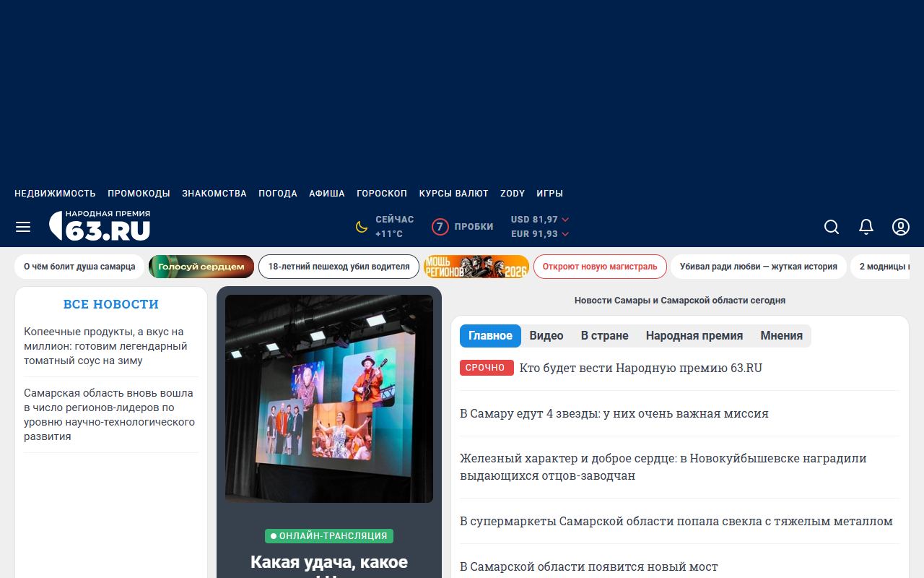Screen dimensions: 924x578
Task: Open 'В Самару едут 4 звезды' headline
Action: [x=614, y=413]
